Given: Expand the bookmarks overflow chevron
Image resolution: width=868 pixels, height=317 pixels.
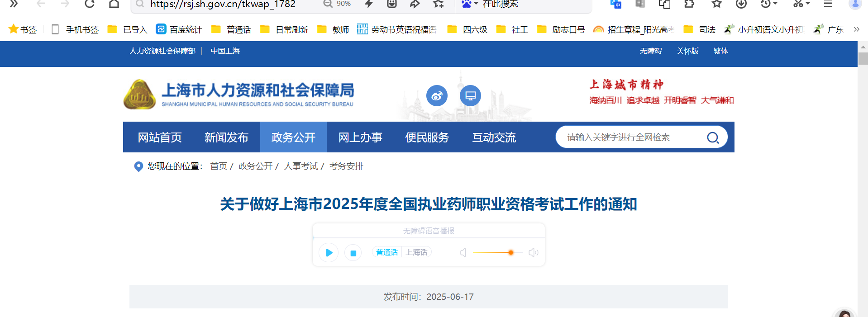Looking at the screenshot, I should (x=856, y=29).
